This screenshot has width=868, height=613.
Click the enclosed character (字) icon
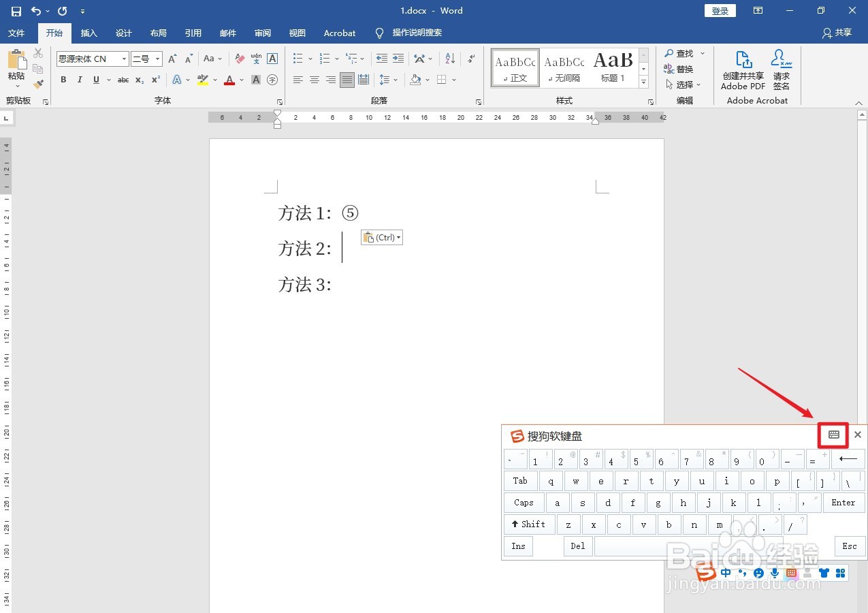pos(272,80)
